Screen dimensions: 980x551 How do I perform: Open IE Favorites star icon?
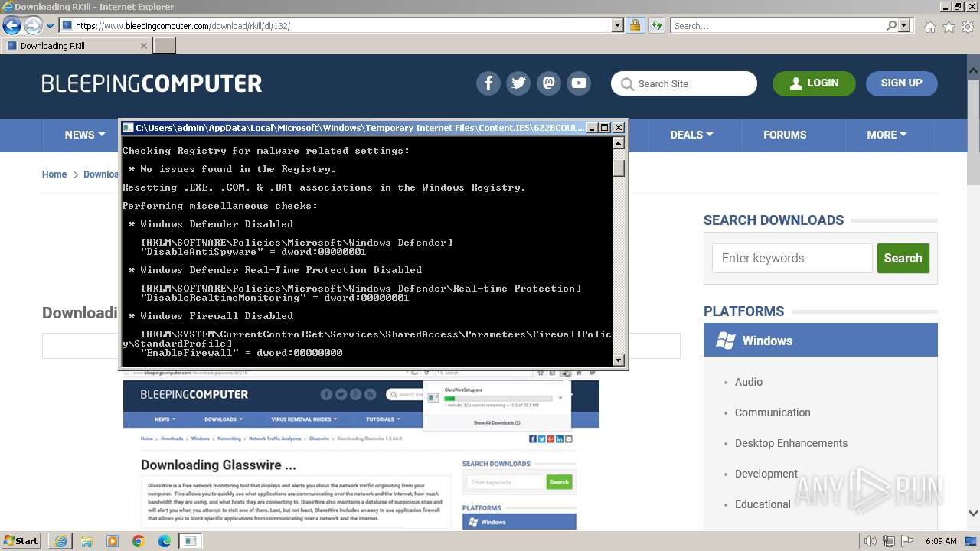tap(949, 27)
